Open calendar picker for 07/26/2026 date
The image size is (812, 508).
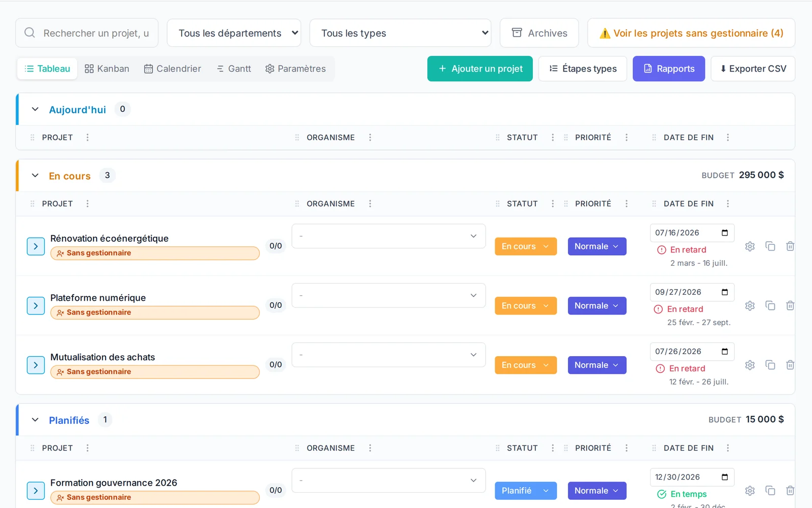725,352
